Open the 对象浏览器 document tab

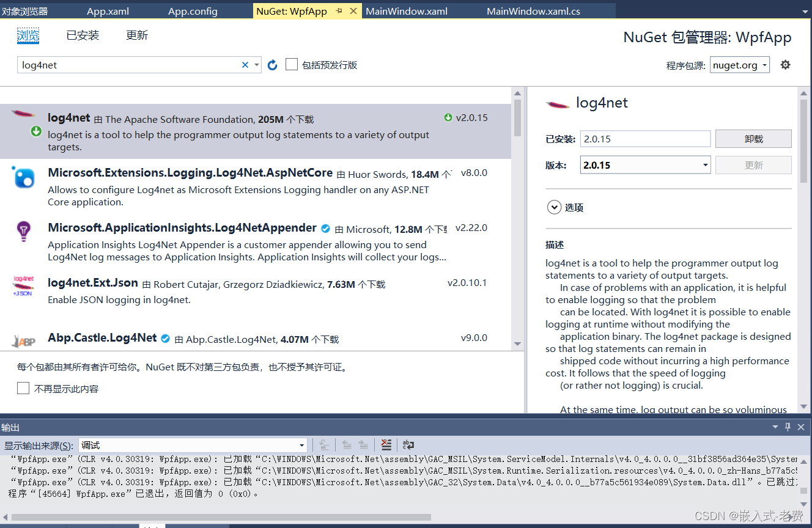24,11
